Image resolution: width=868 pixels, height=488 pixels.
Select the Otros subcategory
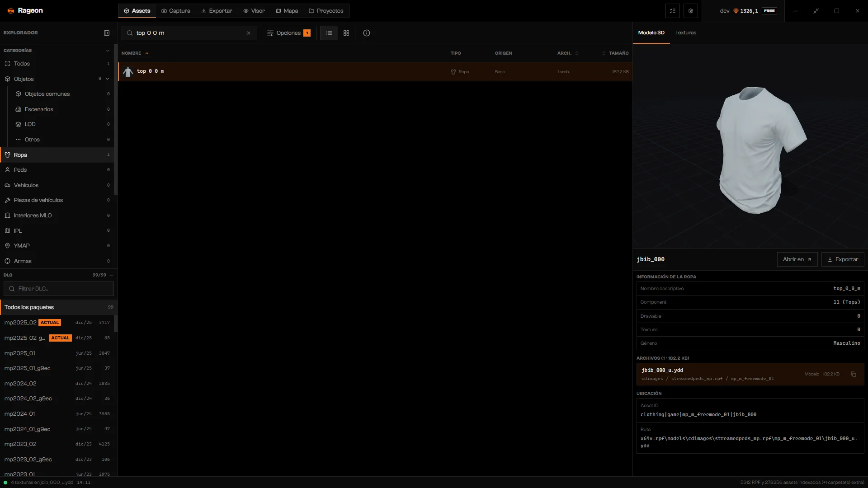pyautogui.click(x=62, y=140)
